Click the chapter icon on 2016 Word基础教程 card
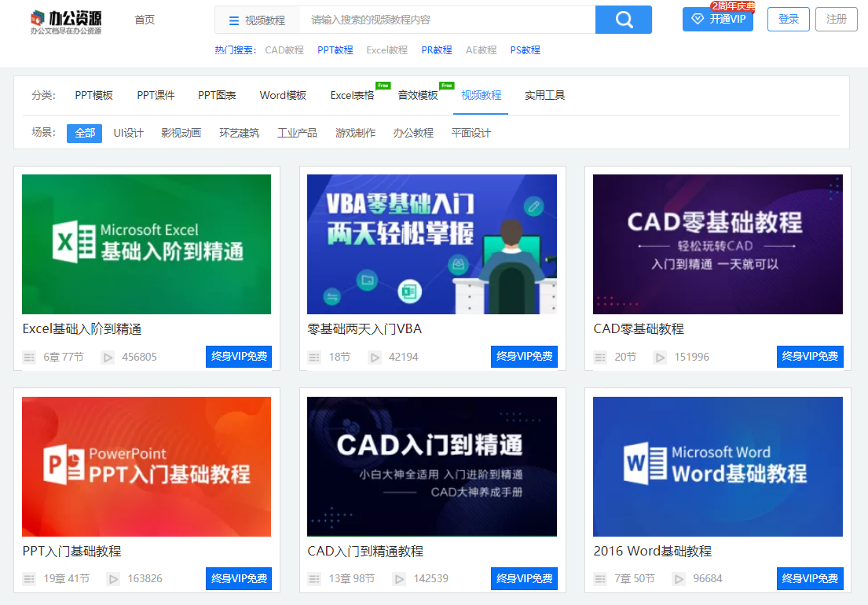 click(x=601, y=578)
